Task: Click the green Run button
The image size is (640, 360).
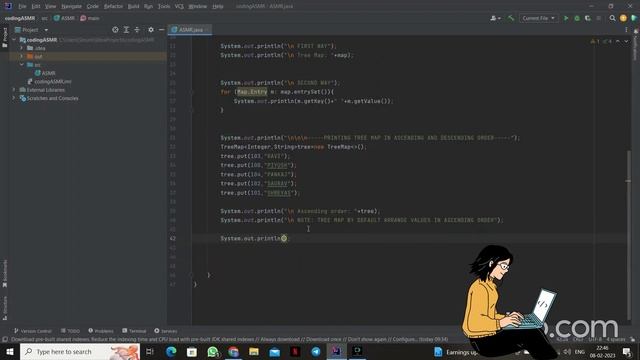Action: (566, 18)
